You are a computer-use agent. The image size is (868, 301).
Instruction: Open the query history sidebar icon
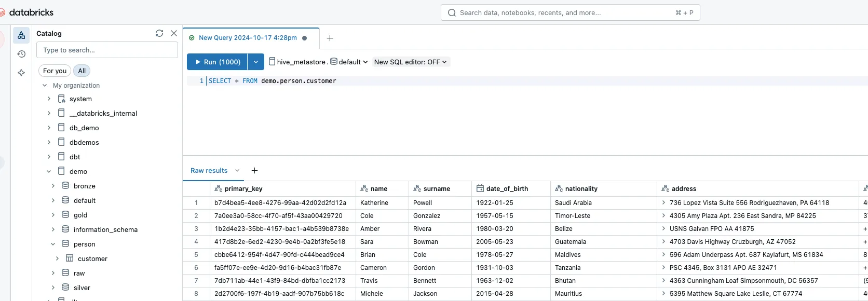point(21,54)
